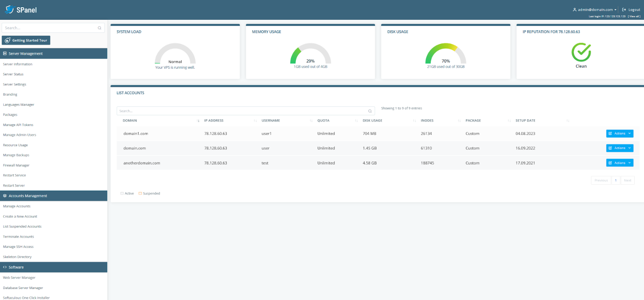
Task: Click the Logout icon in top bar
Action: 625,9
